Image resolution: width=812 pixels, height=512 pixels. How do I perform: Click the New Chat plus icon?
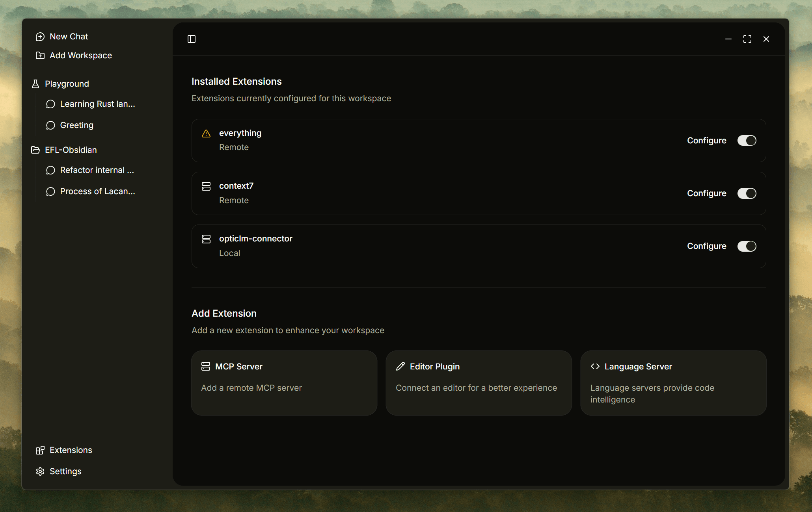pos(40,37)
